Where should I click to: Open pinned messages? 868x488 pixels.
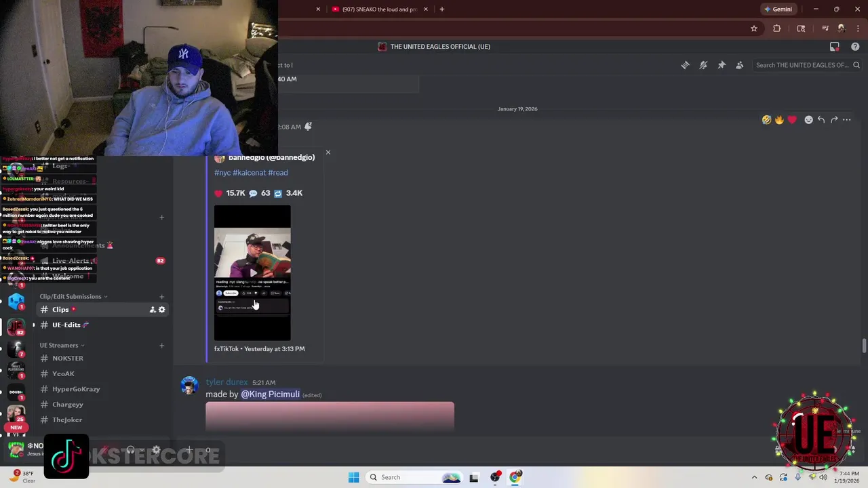tap(722, 65)
